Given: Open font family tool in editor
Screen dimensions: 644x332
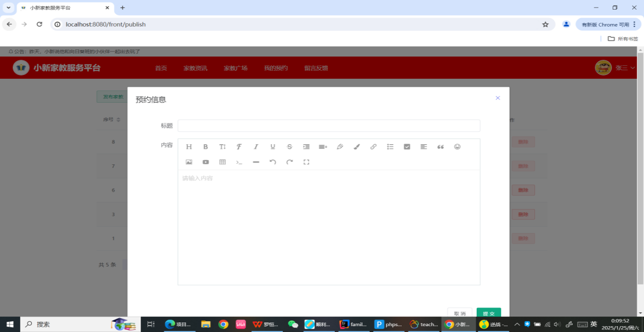Looking at the screenshot, I should (x=239, y=147).
